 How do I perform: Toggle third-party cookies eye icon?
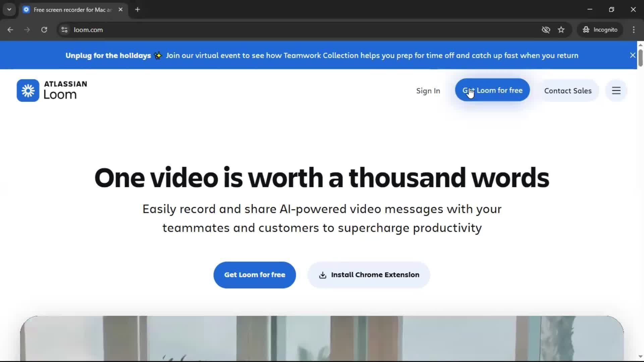point(546,29)
